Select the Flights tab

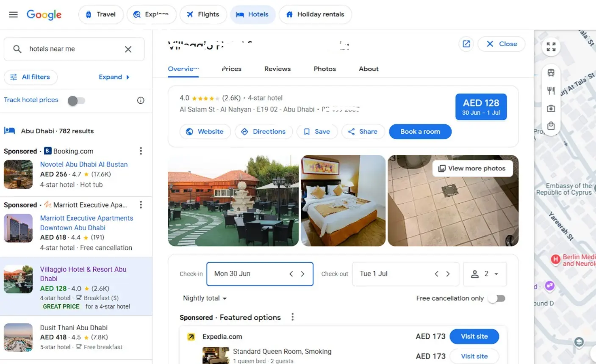click(203, 14)
